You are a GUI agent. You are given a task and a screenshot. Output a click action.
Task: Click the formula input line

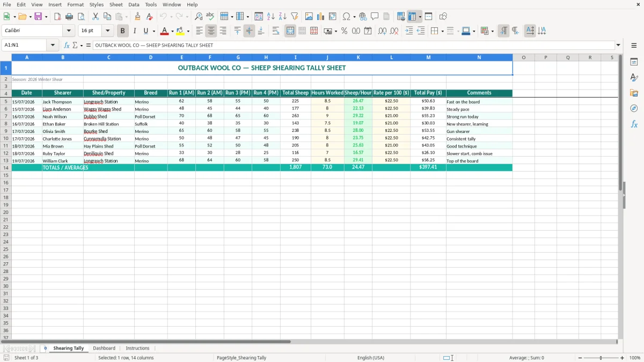click(354, 46)
